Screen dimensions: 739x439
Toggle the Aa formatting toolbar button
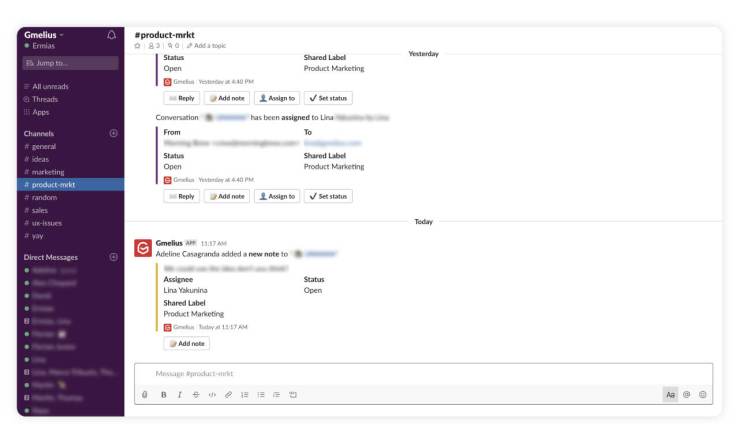coord(670,395)
